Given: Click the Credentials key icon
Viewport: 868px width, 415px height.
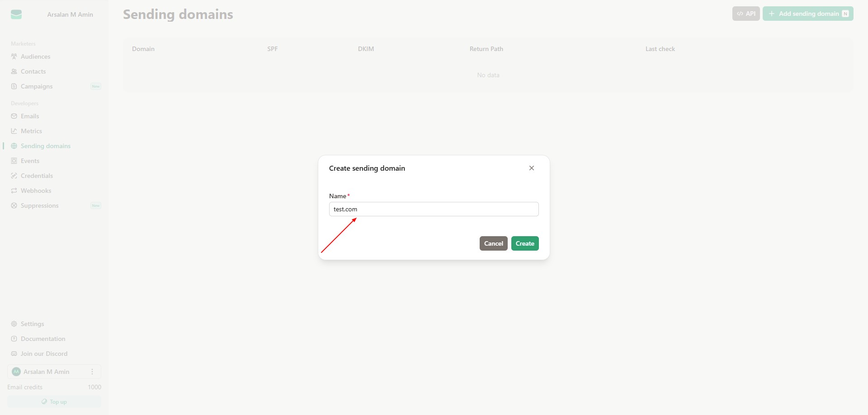Looking at the screenshot, I should [x=14, y=176].
